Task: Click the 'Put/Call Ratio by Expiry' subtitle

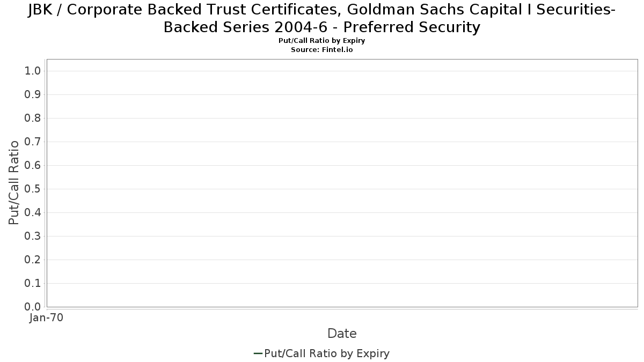Action: (322, 41)
